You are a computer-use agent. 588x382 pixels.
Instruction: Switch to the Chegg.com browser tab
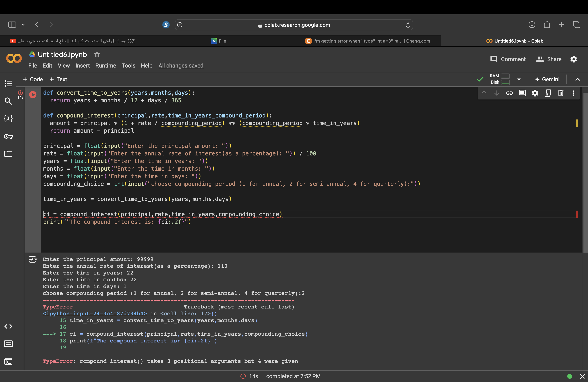tap(367, 41)
